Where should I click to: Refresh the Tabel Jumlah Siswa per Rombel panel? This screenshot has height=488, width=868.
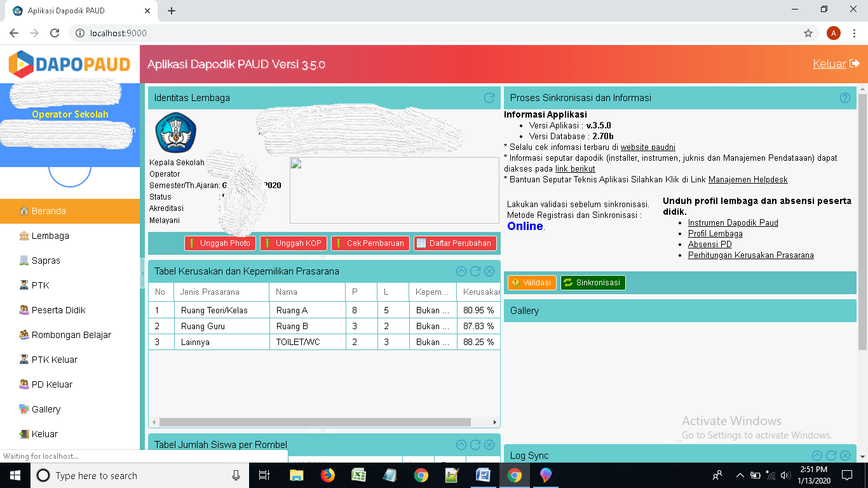pyautogui.click(x=475, y=445)
